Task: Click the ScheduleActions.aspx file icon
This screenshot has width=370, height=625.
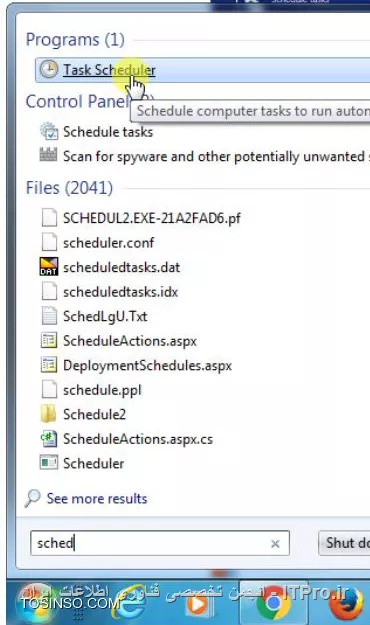Action: 49,341
